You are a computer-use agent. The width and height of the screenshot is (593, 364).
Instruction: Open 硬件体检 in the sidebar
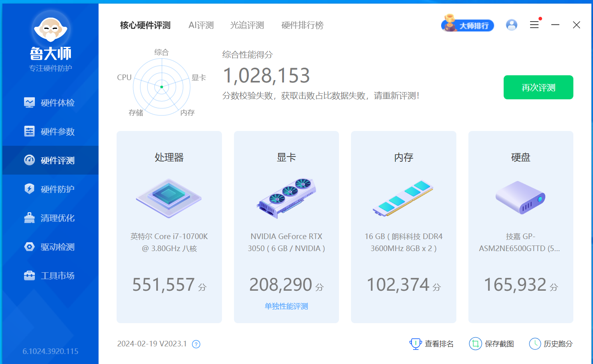[50, 103]
